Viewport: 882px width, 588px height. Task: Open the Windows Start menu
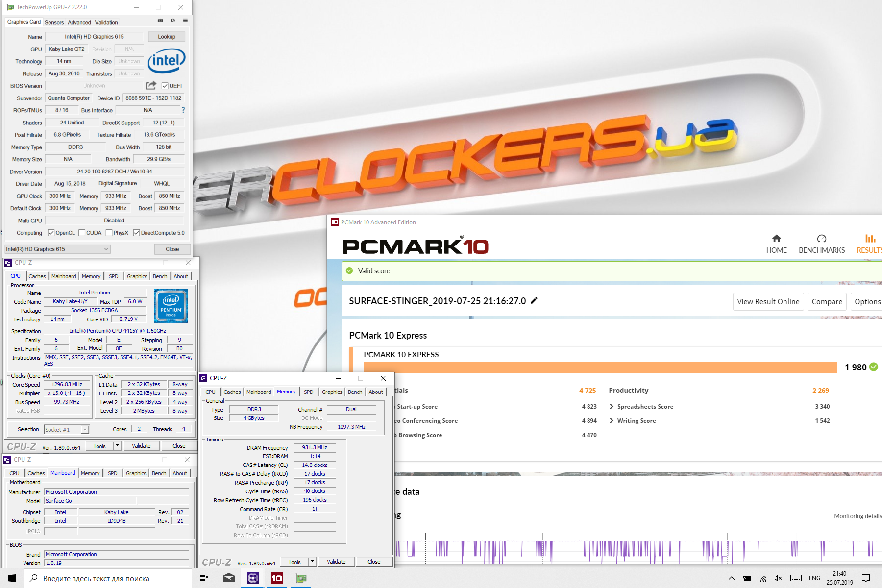[x=12, y=578]
